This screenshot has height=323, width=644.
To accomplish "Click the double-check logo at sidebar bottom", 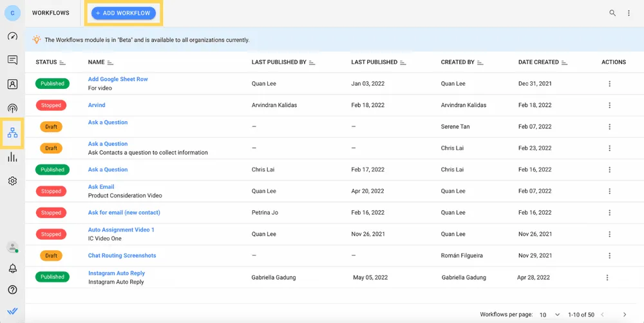I will coord(12,311).
